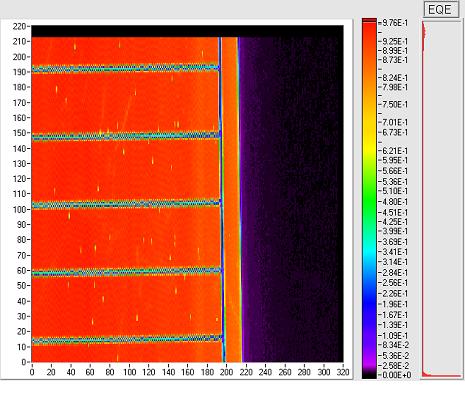Click the 320 tick label on the horizontal axis
This screenshot has height=398, width=465.
click(x=343, y=372)
